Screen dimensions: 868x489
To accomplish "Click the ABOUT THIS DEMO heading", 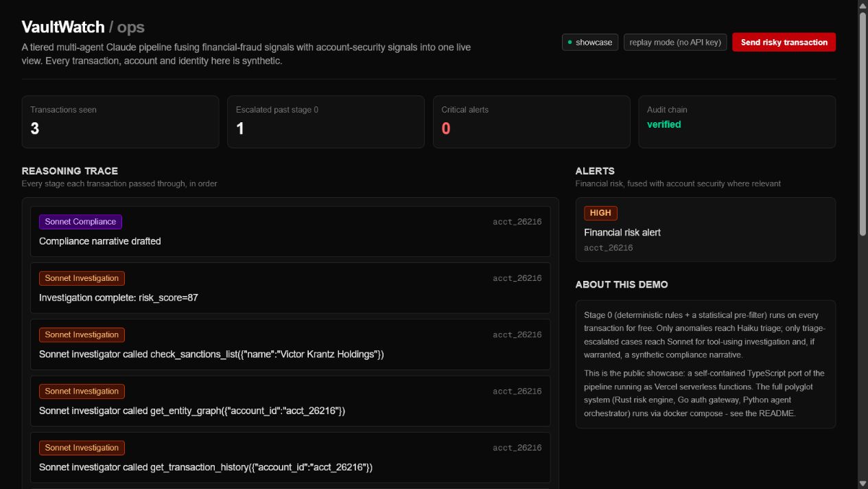I will coord(622,284).
